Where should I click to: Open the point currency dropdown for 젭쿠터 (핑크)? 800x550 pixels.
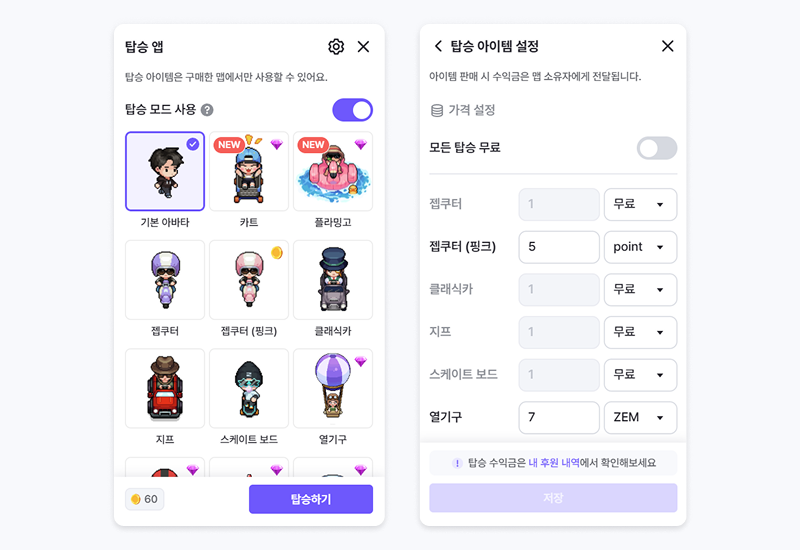click(641, 247)
